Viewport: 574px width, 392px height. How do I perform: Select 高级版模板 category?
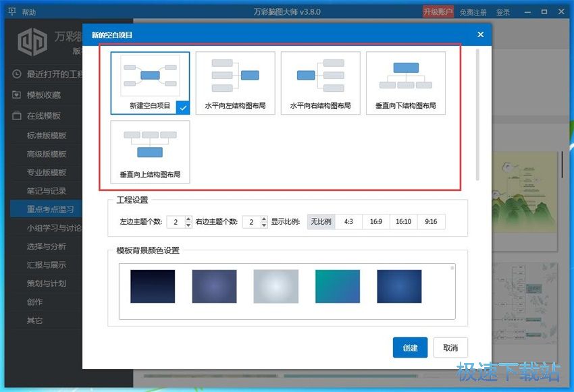pyautogui.click(x=47, y=154)
